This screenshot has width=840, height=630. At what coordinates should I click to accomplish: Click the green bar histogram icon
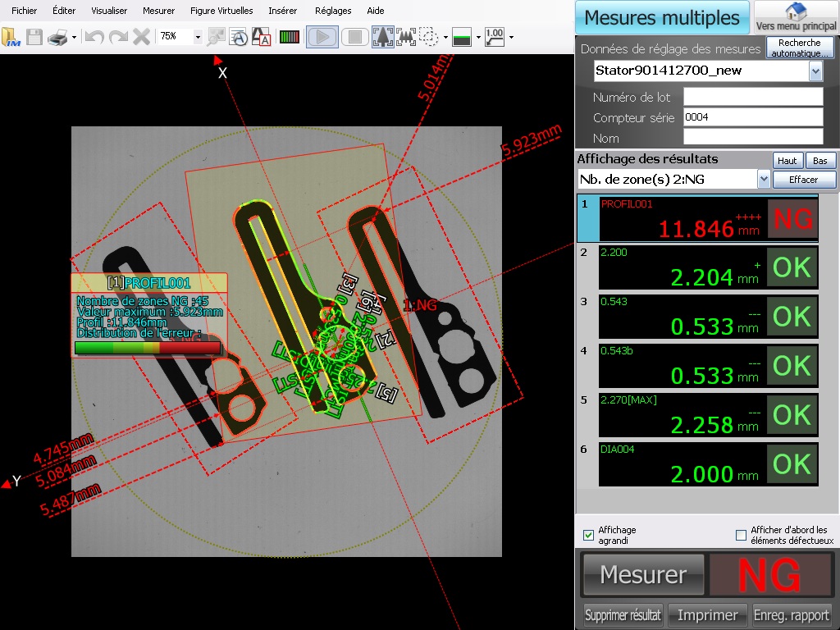tap(289, 37)
